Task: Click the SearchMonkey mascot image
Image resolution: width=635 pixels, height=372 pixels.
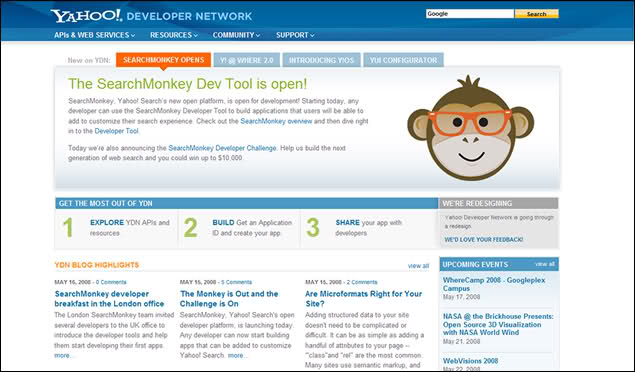Action: [471, 128]
